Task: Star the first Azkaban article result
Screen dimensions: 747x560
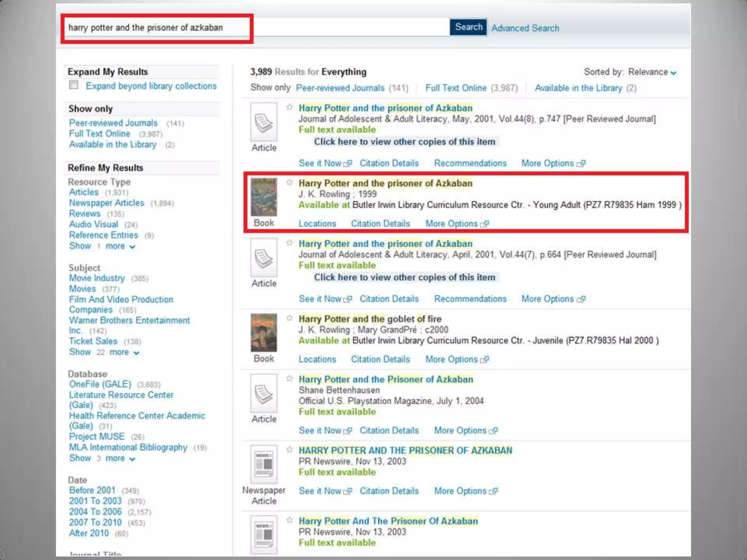Action: [x=289, y=107]
